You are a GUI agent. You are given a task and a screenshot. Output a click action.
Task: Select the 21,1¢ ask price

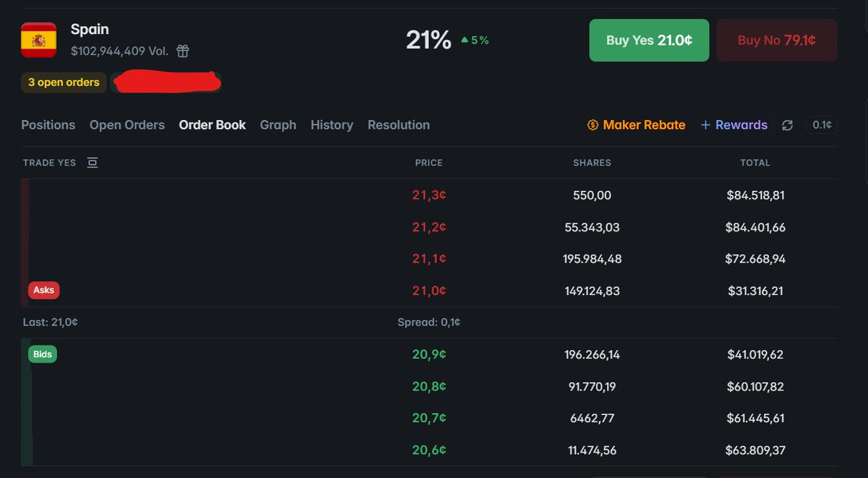pyautogui.click(x=429, y=259)
